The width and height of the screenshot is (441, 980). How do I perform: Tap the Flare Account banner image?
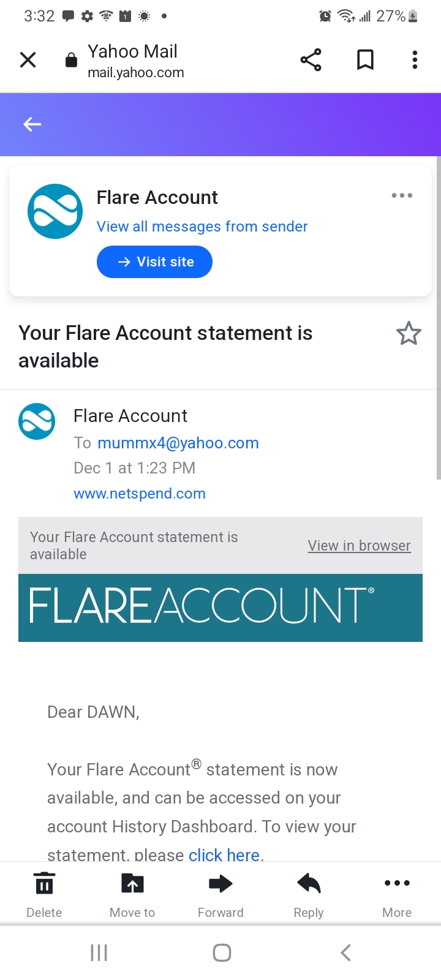click(221, 608)
